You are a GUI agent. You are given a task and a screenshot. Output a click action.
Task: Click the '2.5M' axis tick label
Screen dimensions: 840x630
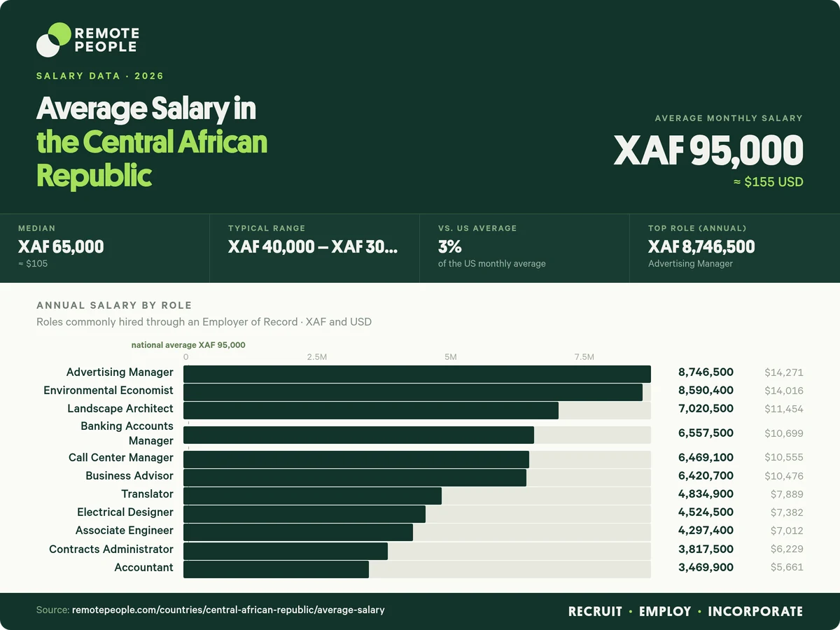coord(317,357)
